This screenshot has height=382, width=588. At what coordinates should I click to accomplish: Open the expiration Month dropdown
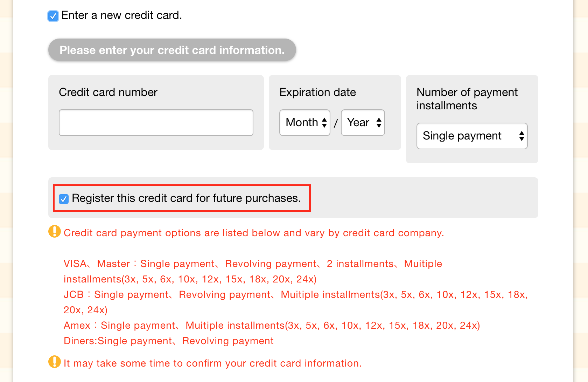305,123
